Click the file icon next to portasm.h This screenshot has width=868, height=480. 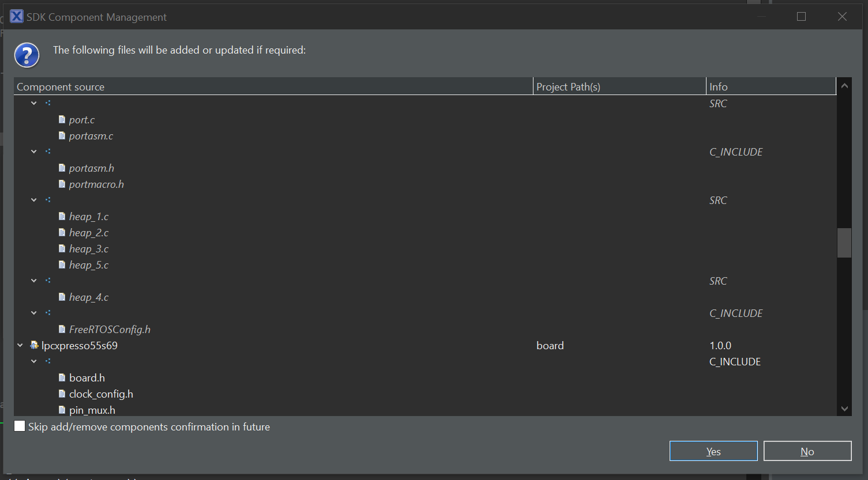click(x=62, y=168)
